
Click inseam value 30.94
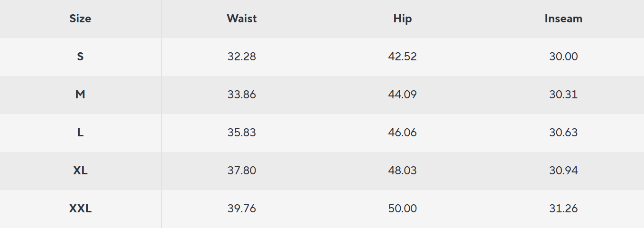point(563,171)
